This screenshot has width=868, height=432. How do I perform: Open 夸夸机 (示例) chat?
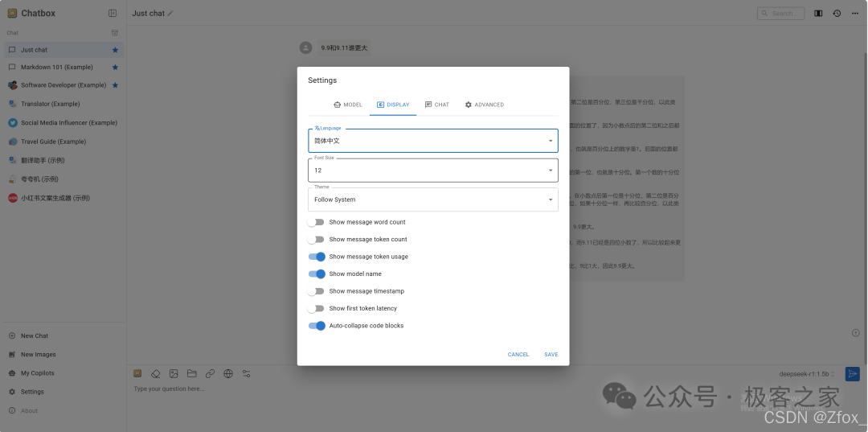click(x=63, y=179)
